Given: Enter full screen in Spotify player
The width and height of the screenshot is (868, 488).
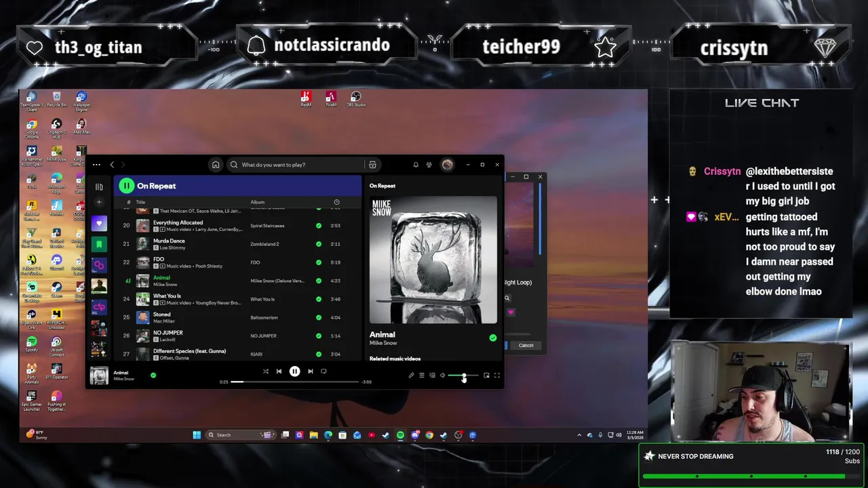Looking at the screenshot, I should [497, 375].
